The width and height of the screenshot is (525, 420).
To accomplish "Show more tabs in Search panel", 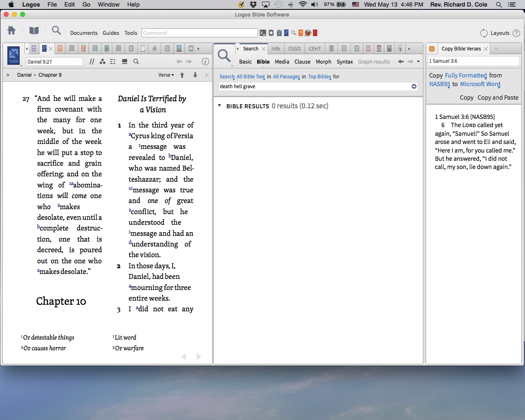I will click(x=409, y=49).
